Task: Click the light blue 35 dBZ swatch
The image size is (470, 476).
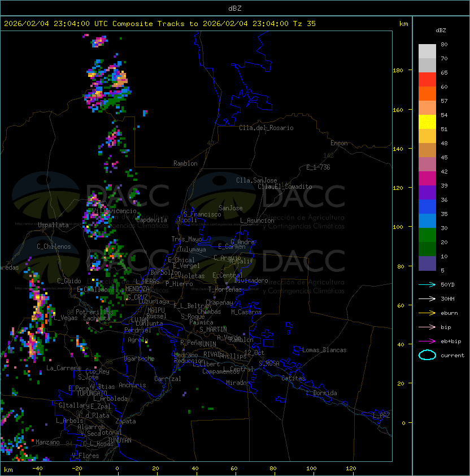Action: 427,220
